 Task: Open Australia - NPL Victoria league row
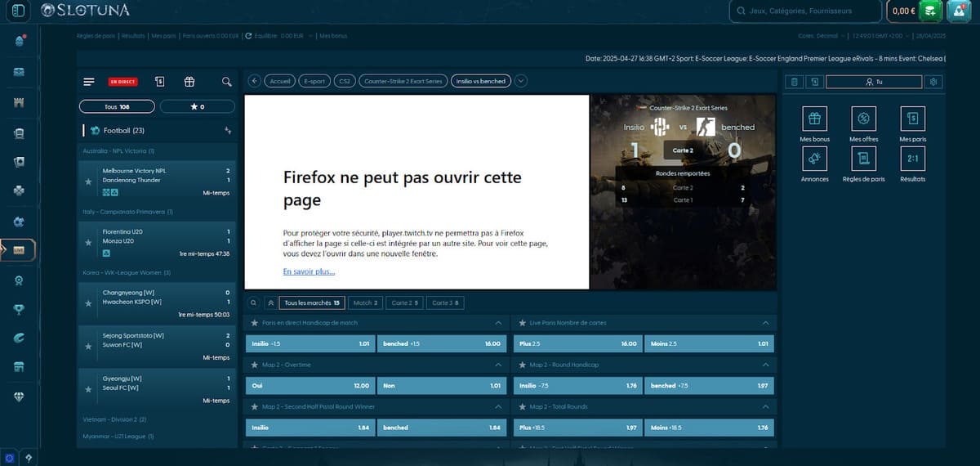pos(158,150)
